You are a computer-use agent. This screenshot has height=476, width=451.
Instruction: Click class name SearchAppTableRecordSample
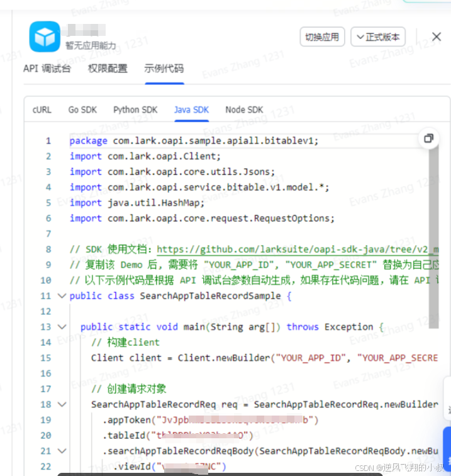coord(210,296)
